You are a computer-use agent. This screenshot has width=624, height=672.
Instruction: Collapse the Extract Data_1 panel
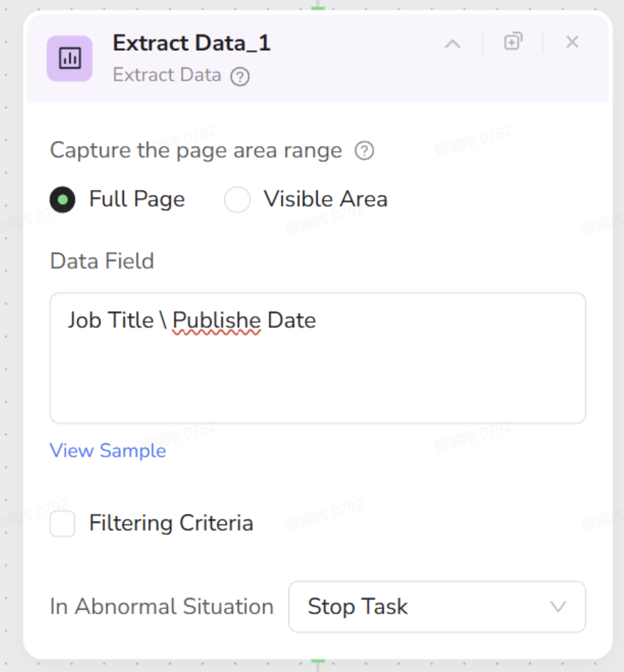[452, 43]
